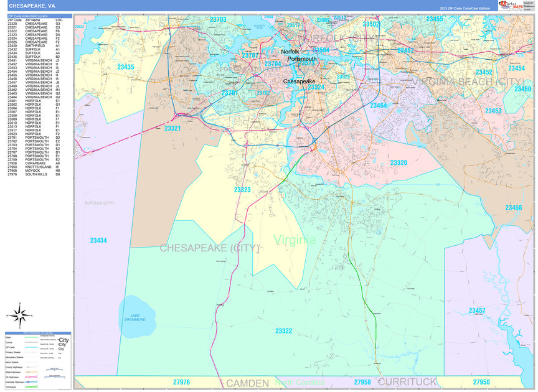Select the Minor Streets legend entry symbol
The image size is (538, 392).
[x=30, y=362]
